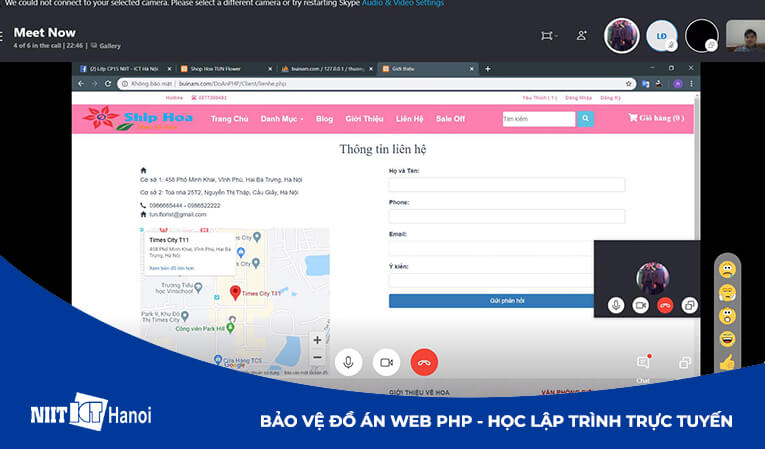Open the Skype hamburger menu
The image size is (765, 449).
(1, 36)
